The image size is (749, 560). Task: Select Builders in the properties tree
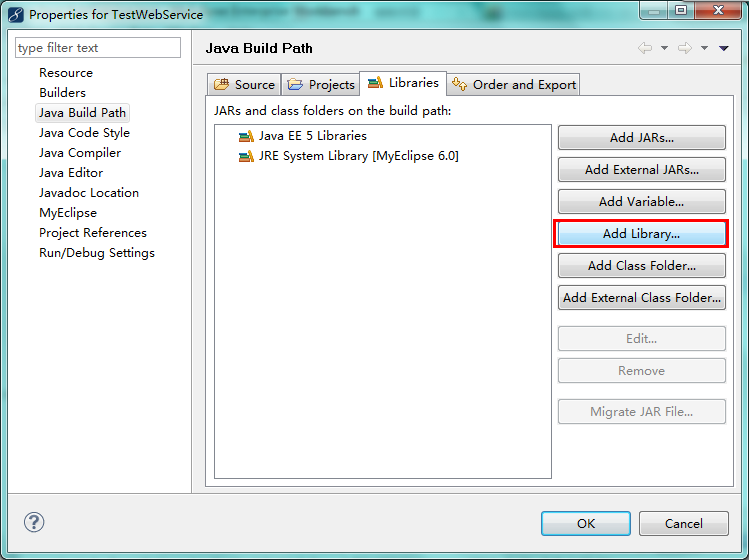pyautogui.click(x=63, y=93)
